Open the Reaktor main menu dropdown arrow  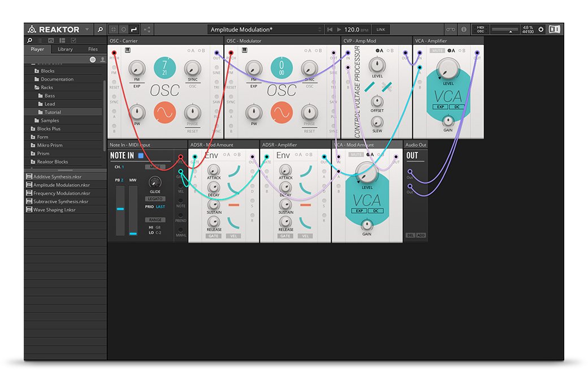coord(87,29)
